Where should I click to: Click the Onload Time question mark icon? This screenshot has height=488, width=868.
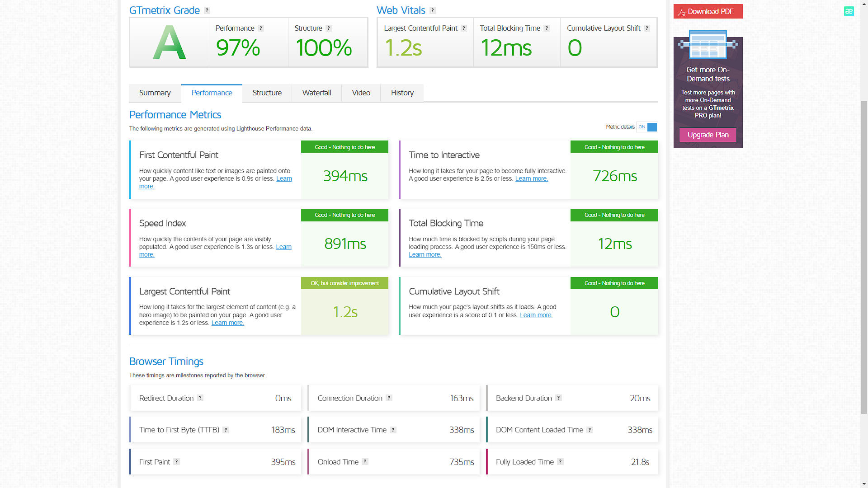365,462
